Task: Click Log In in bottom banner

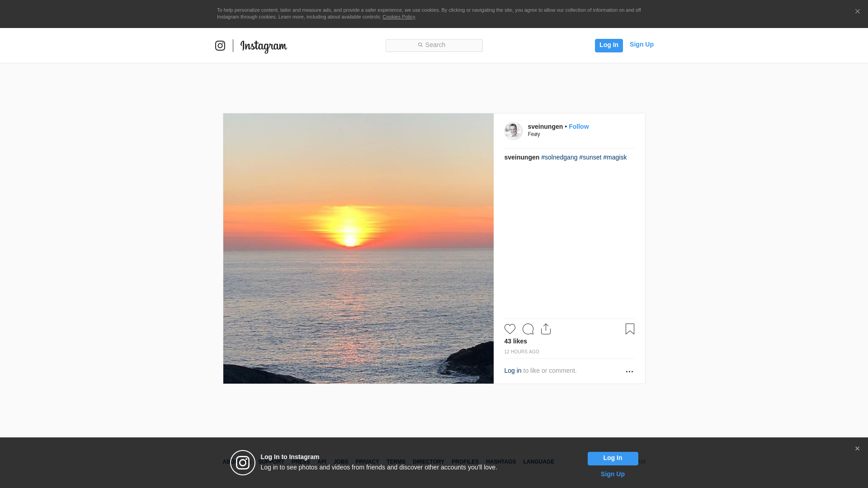Action: tap(613, 458)
